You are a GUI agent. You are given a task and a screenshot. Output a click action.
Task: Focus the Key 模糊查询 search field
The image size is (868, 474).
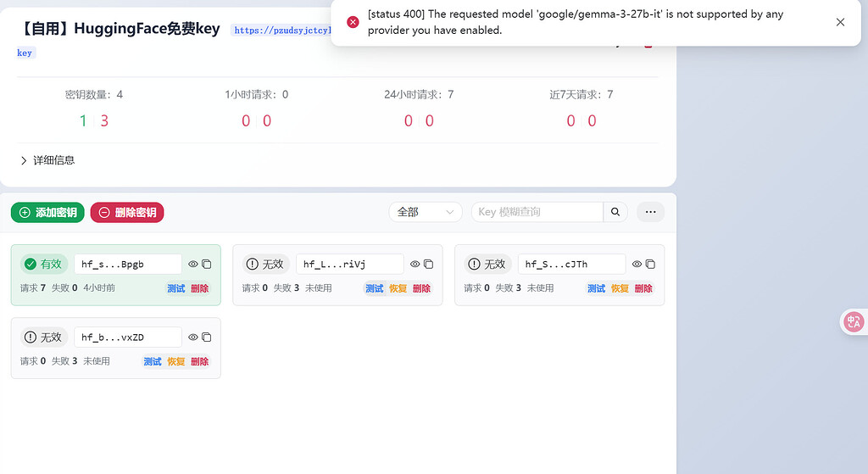coord(537,212)
